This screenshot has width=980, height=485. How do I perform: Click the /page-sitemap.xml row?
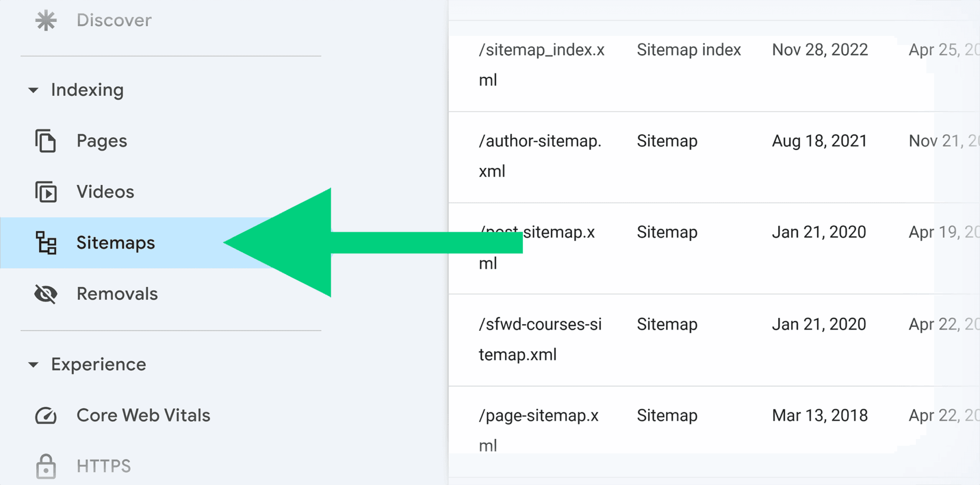tap(538, 430)
